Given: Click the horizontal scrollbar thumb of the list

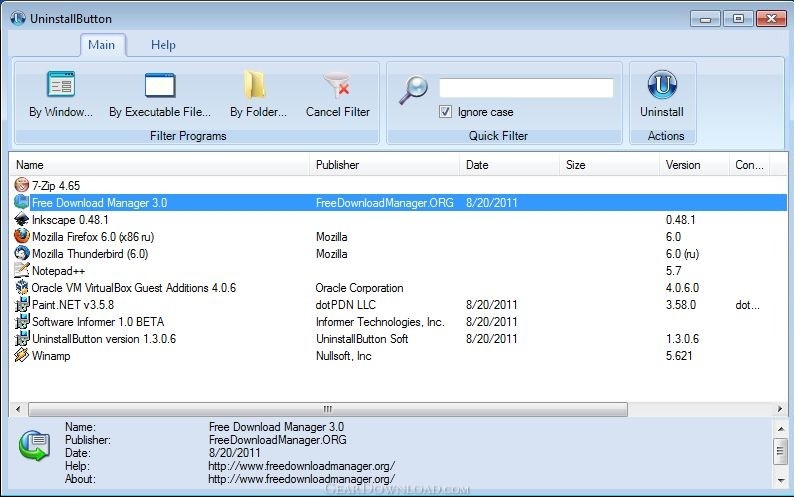Looking at the screenshot, I should pos(328,409).
